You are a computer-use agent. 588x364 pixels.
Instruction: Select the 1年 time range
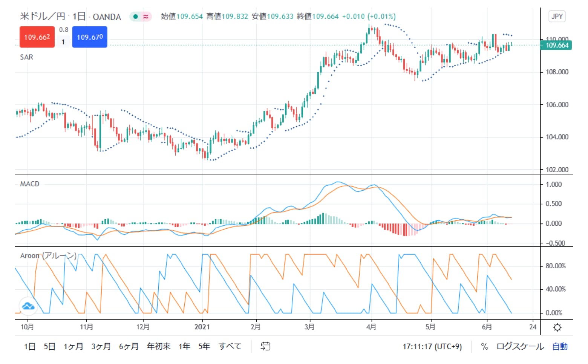click(184, 346)
